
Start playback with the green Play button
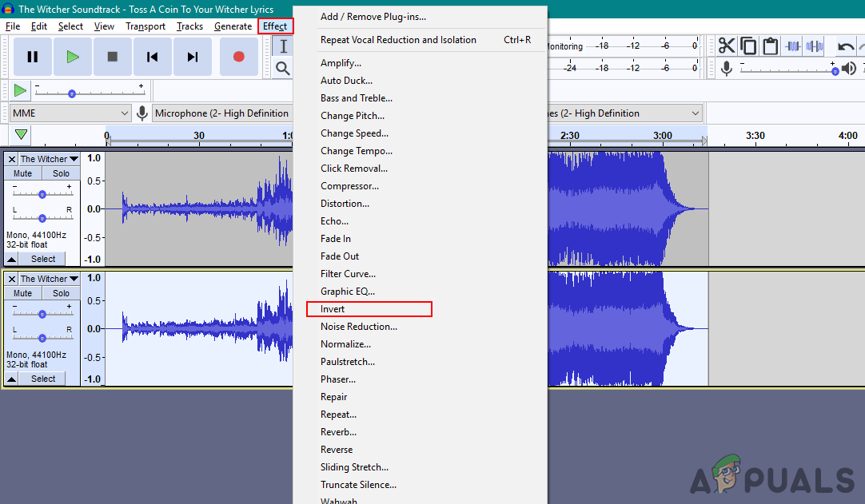pos(72,56)
